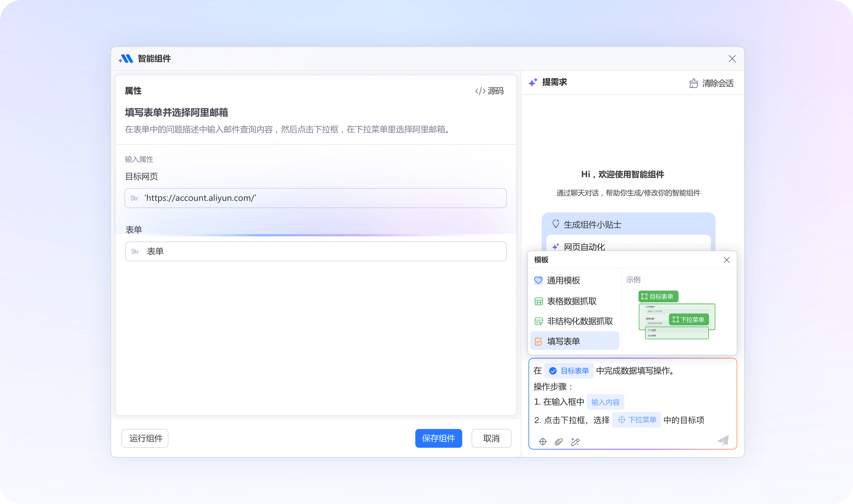The image size is (853, 504).
Task: Click the 取消 button
Action: pyautogui.click(x=491, y=438)
